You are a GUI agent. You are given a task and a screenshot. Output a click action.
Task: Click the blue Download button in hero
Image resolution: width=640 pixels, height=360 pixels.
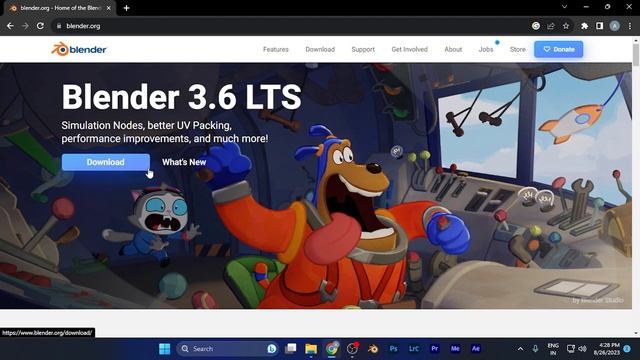pos(106,162)
